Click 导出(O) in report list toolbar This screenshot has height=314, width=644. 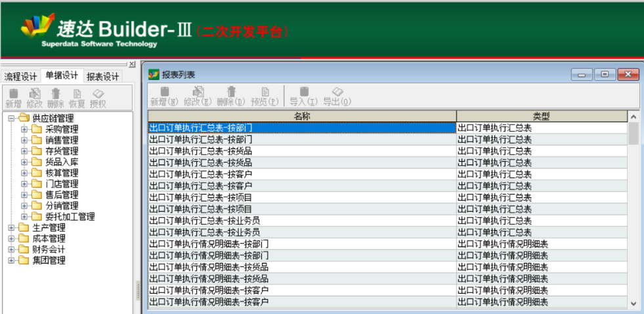coord(337,97)
